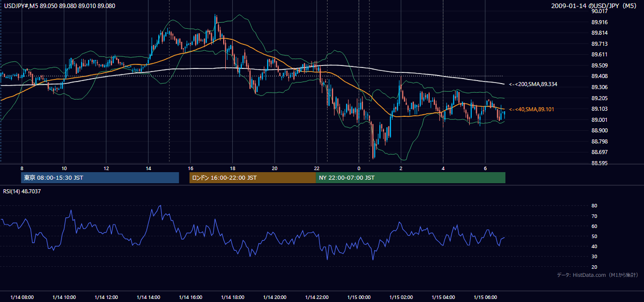The height and width of the screenshot is (302, 644).
Task: Click price axis label 88.900
Action: pos(600,130)
